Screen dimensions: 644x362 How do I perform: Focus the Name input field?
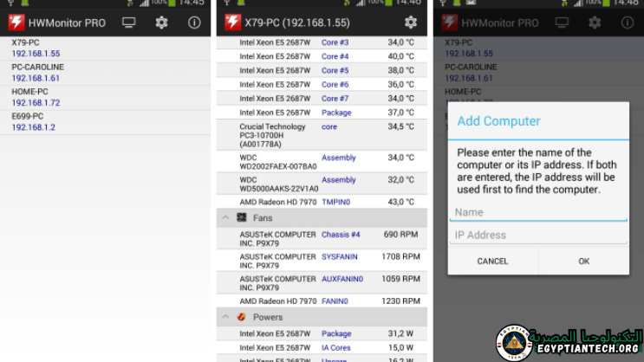pos(537,212)
